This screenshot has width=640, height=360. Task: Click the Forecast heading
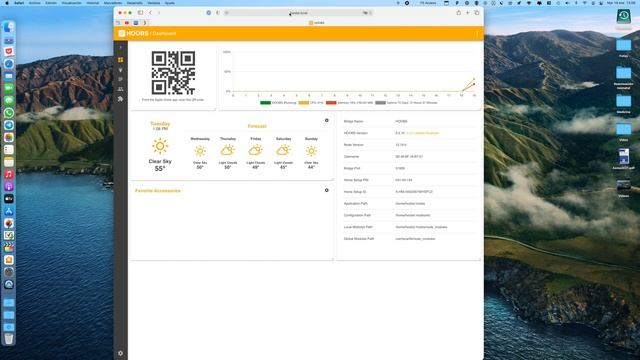coord(257,126)
